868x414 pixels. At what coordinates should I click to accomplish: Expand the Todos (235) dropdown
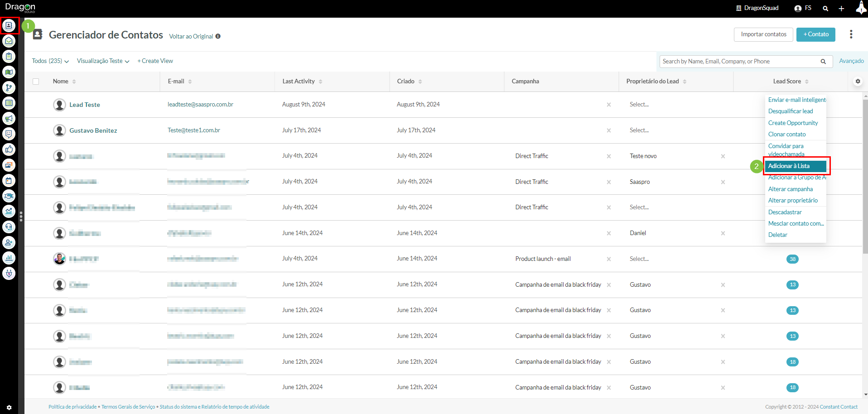tap(50, 61)
